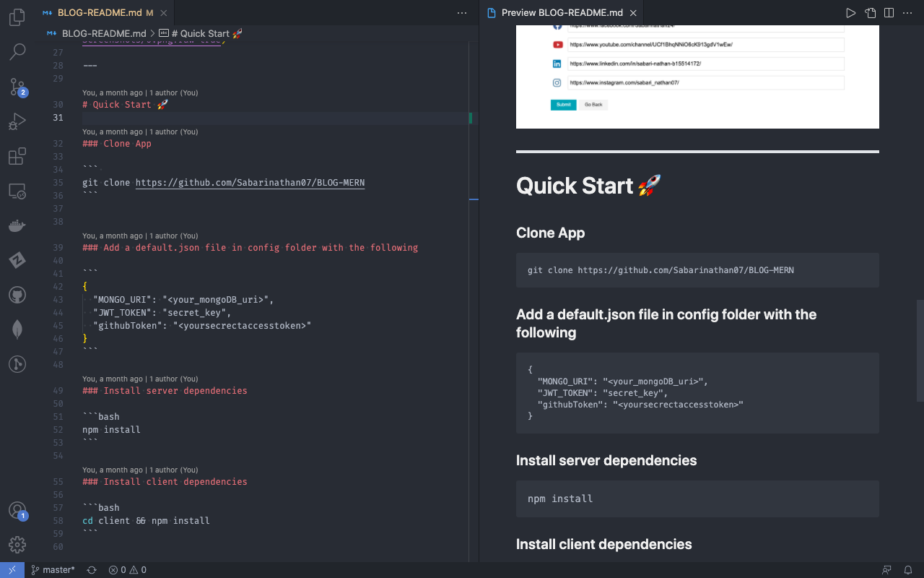Open the Run and Debug view
924x578 pixels.
point(17,121)
